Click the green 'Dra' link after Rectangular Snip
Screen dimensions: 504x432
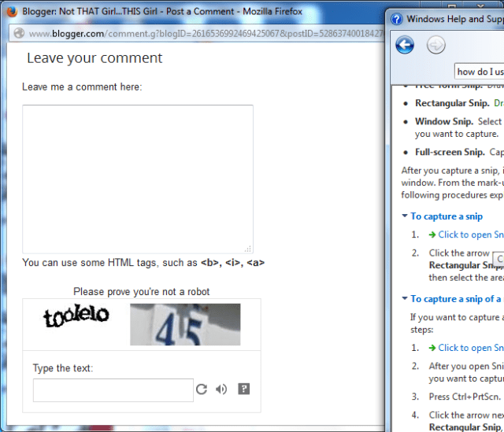point(498,103)
